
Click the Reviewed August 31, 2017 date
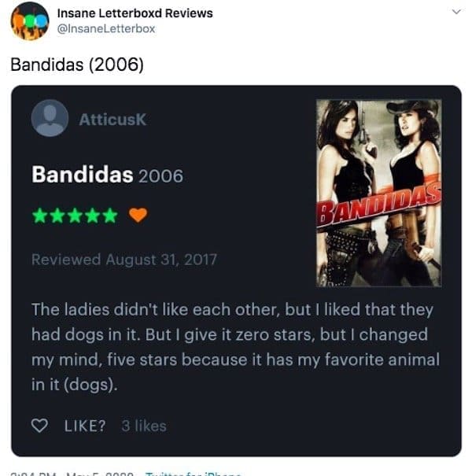point(124,260)
